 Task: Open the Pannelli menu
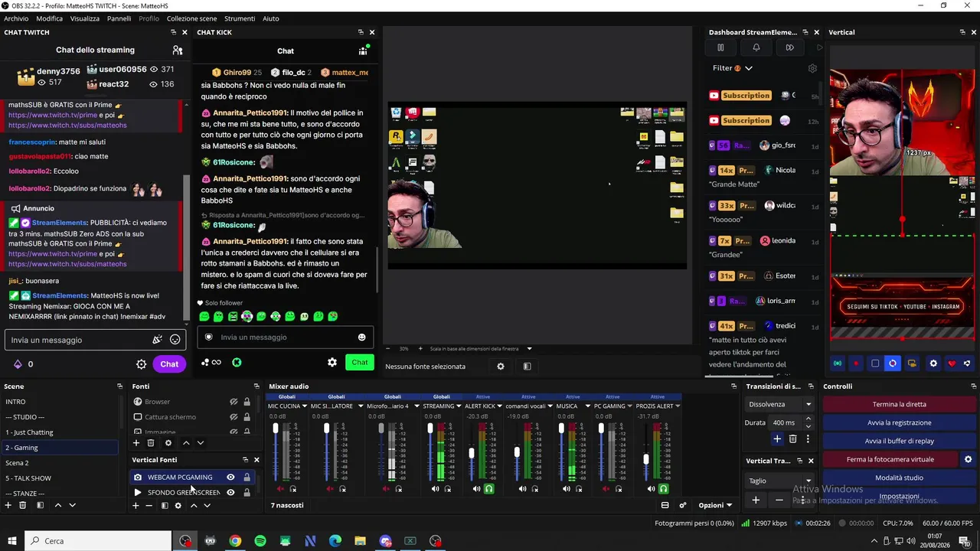pyautogui.click(x=119, y=18)
